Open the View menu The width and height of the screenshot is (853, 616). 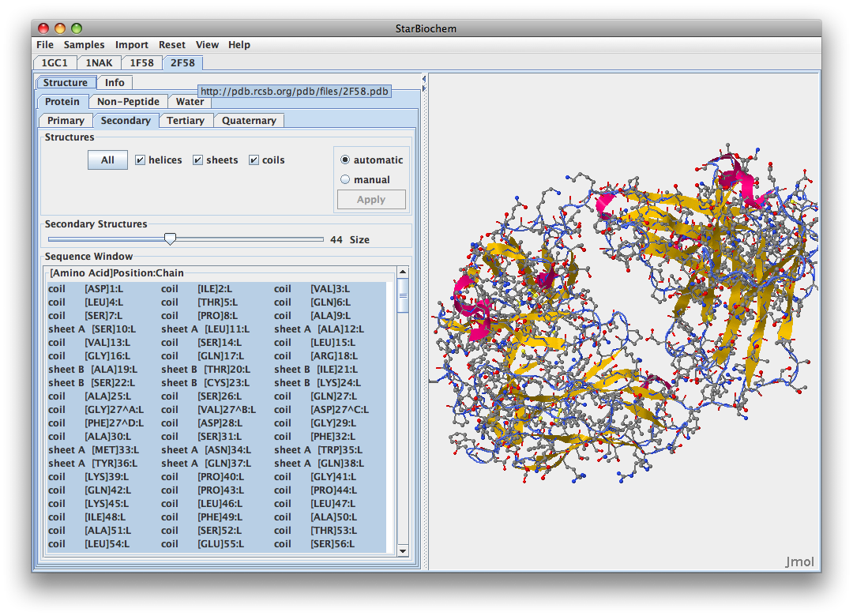[x=207, y=45]
